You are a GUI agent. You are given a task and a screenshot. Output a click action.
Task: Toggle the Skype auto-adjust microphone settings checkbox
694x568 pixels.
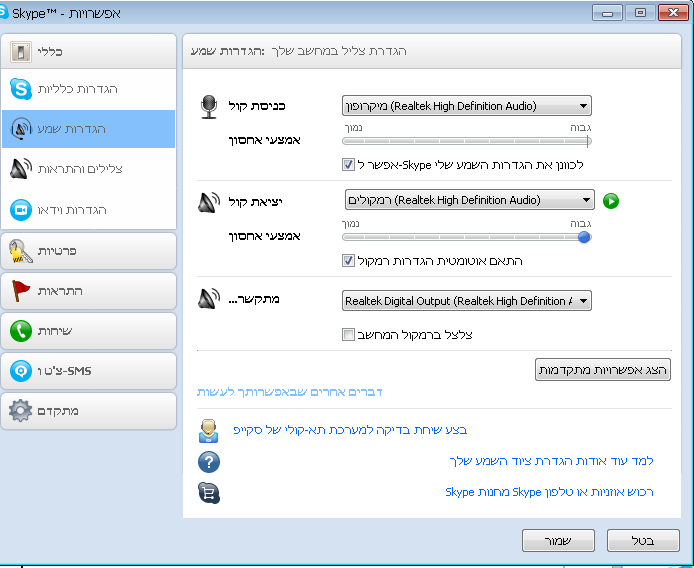pos(348,165)
